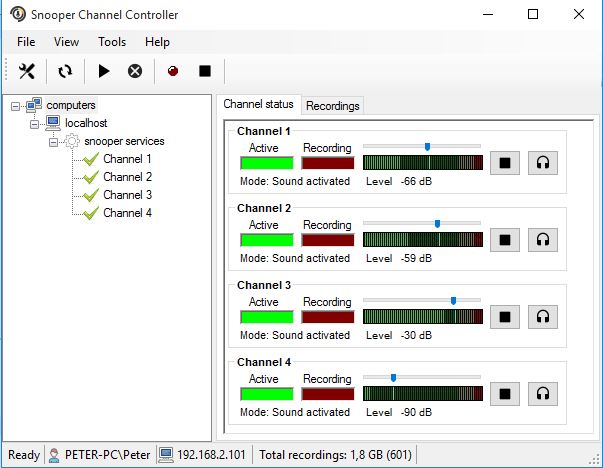Click the Channel 2 trigger level slider handle
This screenshot has width=603, height=468.
click(x=437, y=223)
